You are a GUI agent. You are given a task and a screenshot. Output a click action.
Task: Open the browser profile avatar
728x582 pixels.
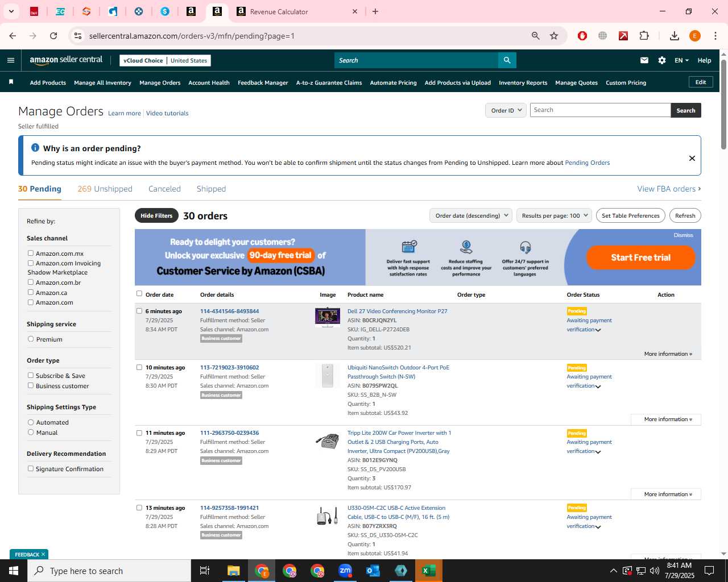[695, 36]
